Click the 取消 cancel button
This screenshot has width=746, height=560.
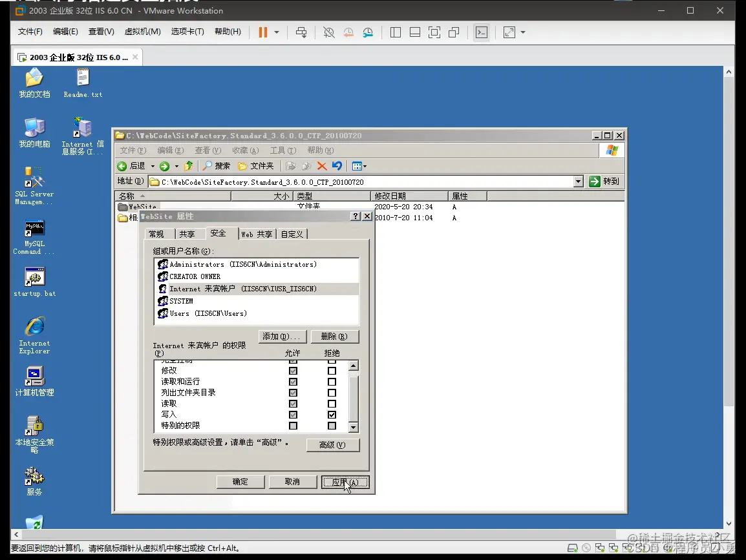click(293, 482)
